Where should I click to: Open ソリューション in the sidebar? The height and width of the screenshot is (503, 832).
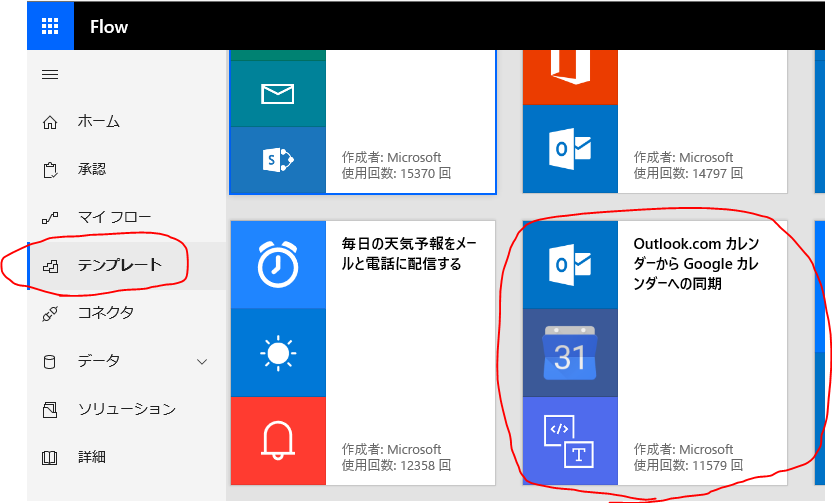click(x=127, y=409)
